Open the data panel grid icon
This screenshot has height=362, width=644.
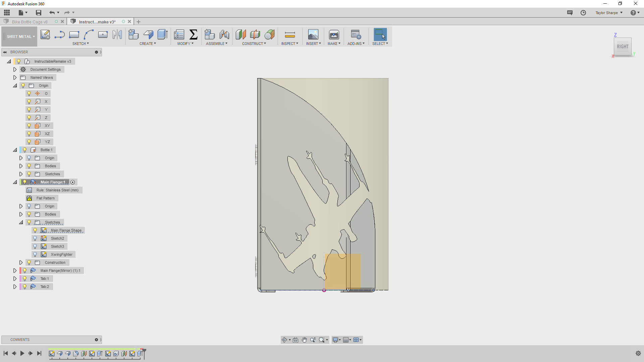click(7, 13)
